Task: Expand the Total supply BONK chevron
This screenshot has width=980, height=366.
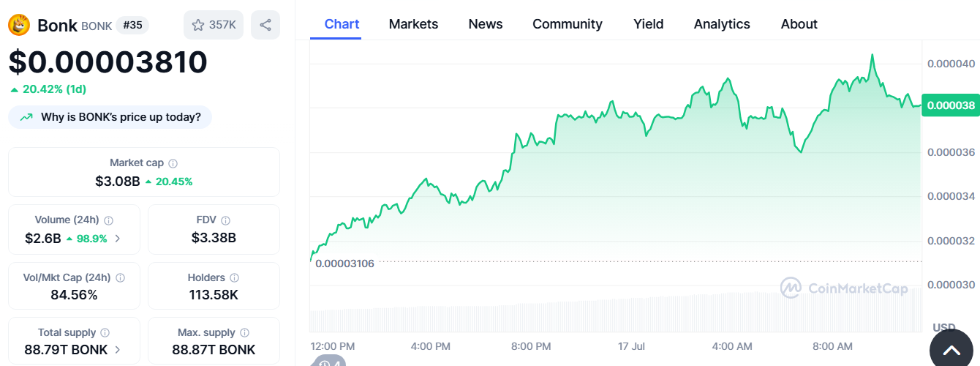Action: [118, 350]
